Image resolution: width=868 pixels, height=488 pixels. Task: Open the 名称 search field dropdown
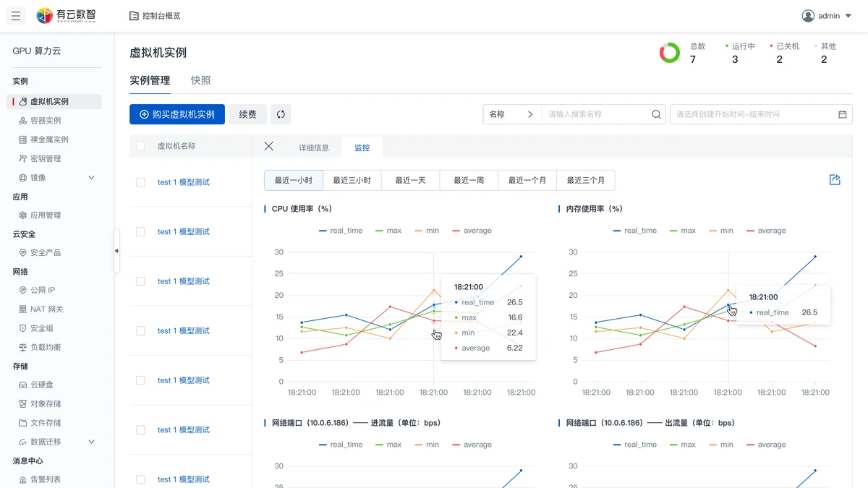click(512, 114)
